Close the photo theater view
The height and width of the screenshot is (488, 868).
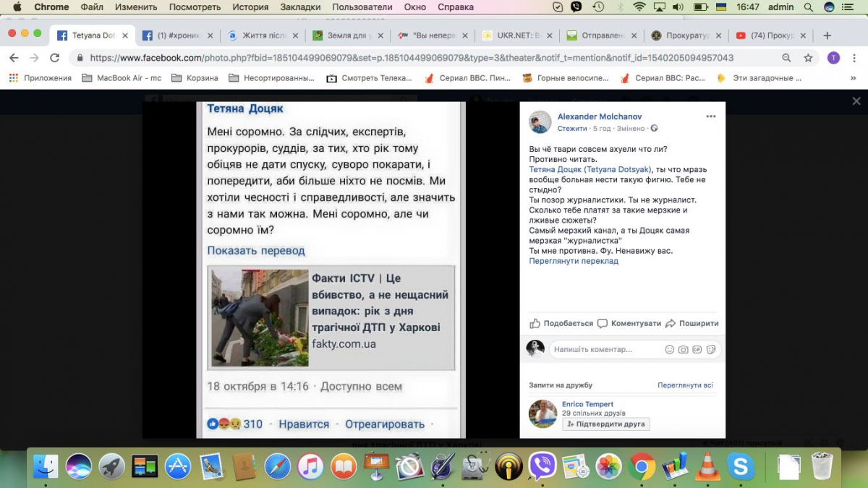tap(856, 101)
